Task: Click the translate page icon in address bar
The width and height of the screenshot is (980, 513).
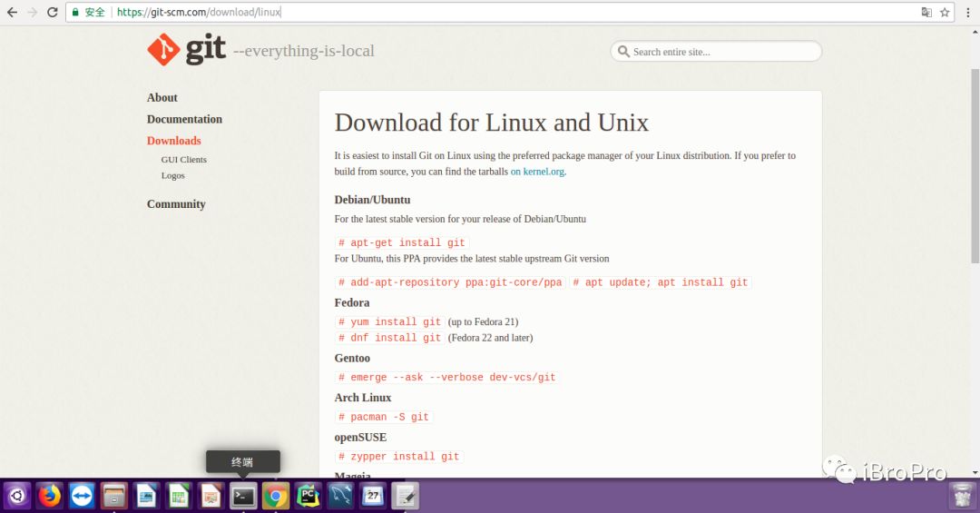Action: pos(926,12)
